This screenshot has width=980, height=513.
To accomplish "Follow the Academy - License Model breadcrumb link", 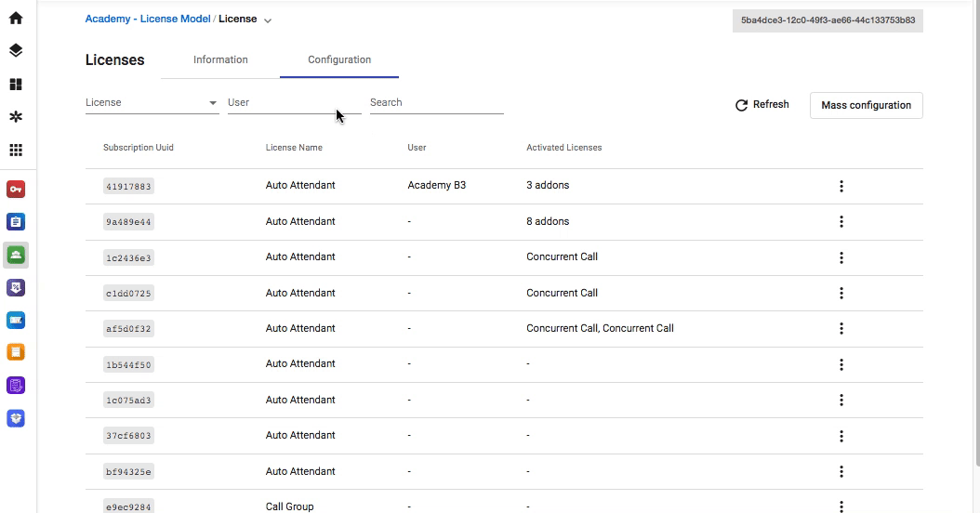I will [148, 19].
